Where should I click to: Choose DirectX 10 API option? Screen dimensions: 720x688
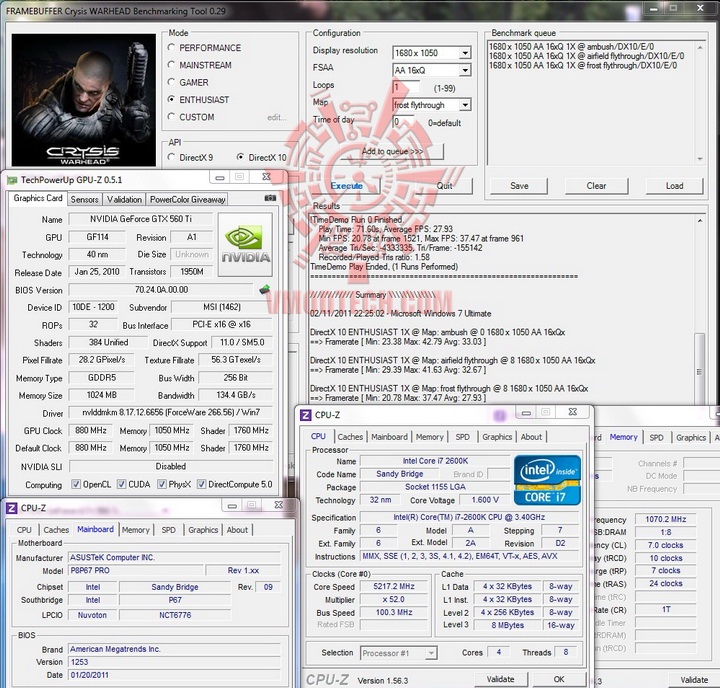coord(240,157)
